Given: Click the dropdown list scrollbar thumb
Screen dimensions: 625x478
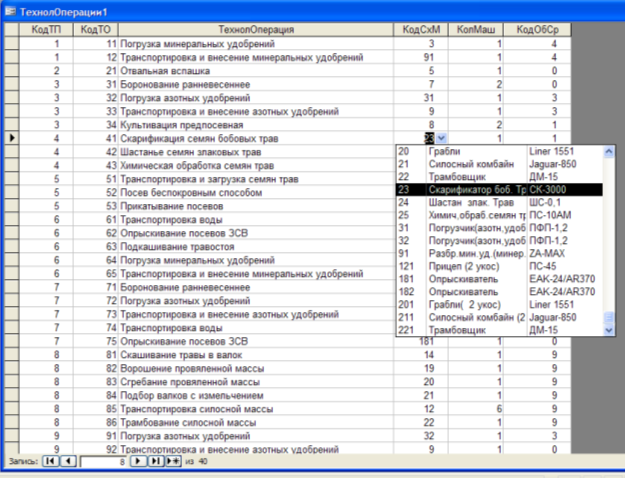Looking at the screenshot, I should click(609, 317).
